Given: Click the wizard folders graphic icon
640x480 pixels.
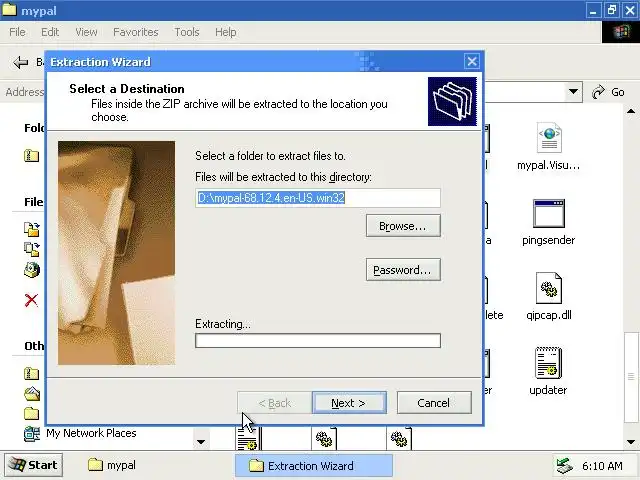Looking at the screenshot, I should tap(452, 101).
